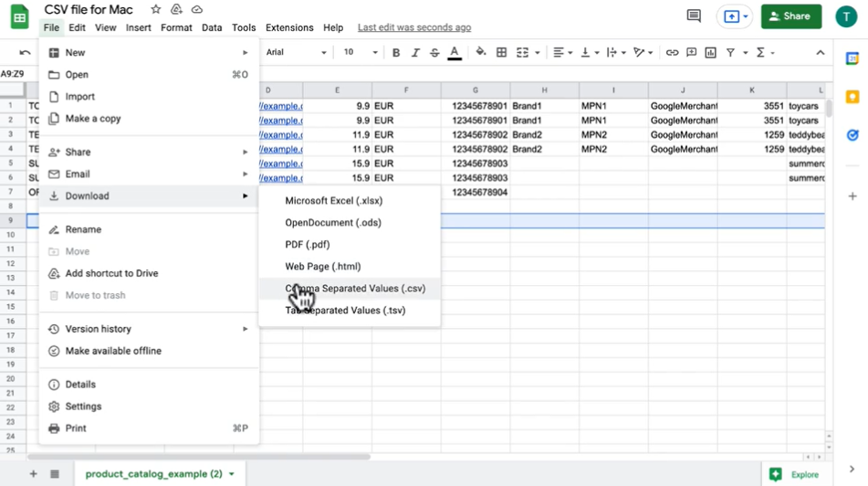This screenshot has height=486, width=868.
Task: Open the comment history icon
Action: 694,16
